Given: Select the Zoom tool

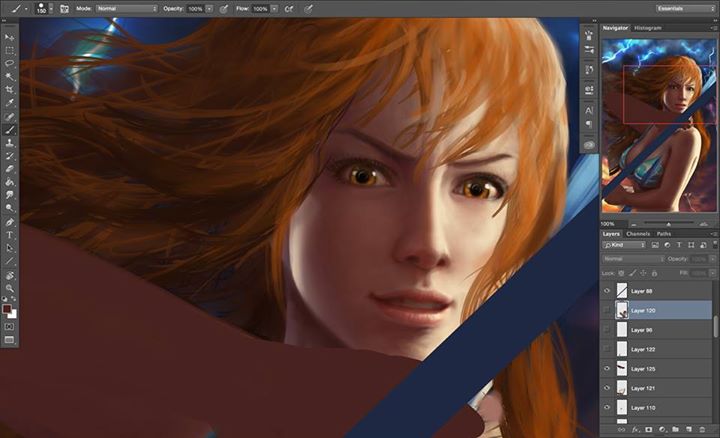Looking at the screenshot, I should pyautogui.click(x=10, y=287).
